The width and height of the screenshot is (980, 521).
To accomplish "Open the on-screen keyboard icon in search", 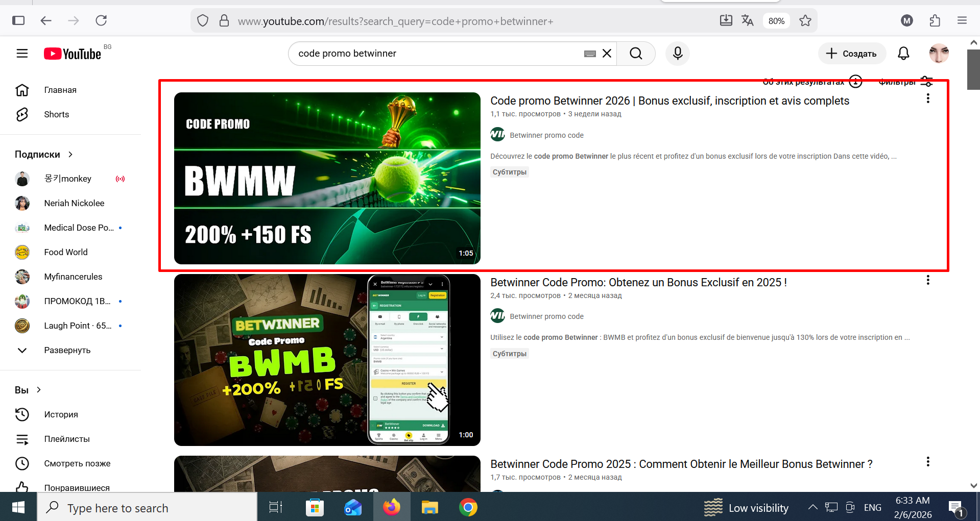I will point(590,54).
